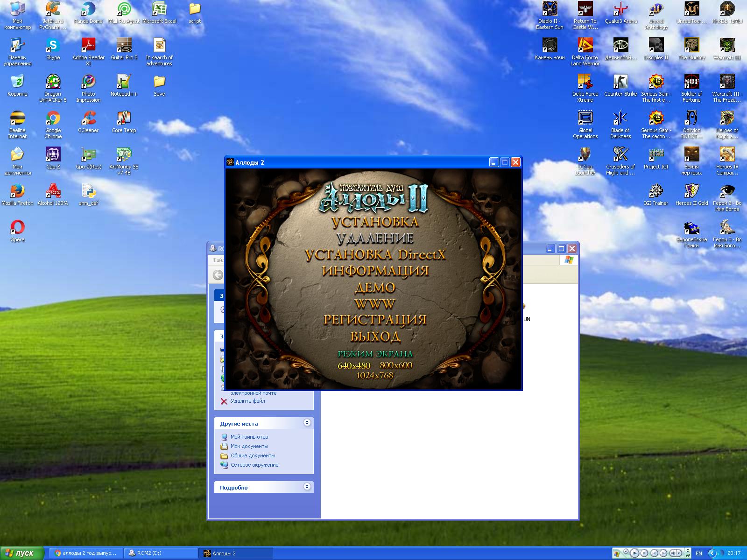Pick the 800x600 screen mode
The height and width of the screenshot is (560, 747).
(x=396, y=365)
